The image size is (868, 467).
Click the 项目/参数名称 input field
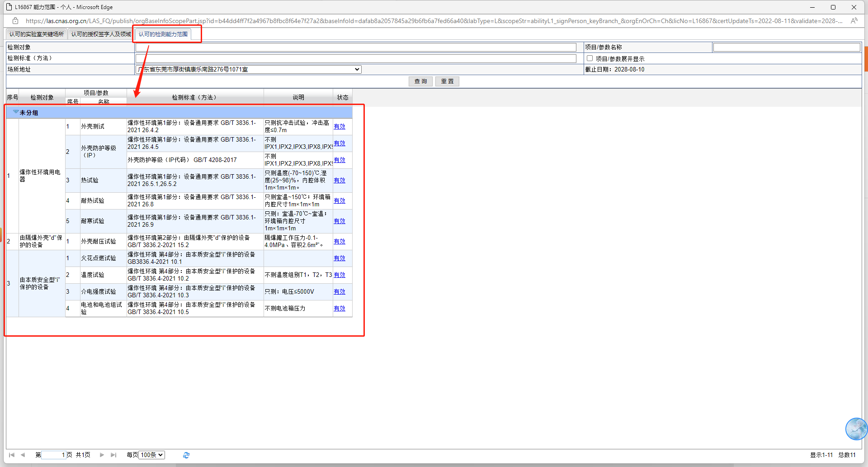[x=786, y=47]
